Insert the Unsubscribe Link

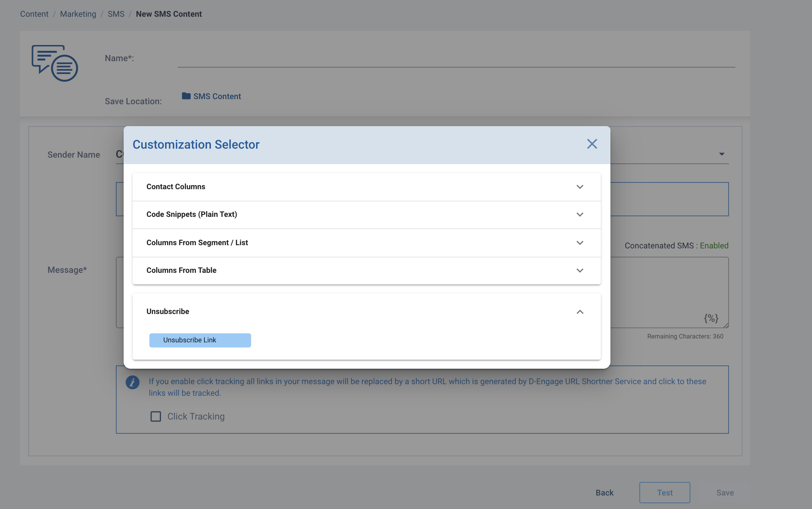[x=200, y=340]
